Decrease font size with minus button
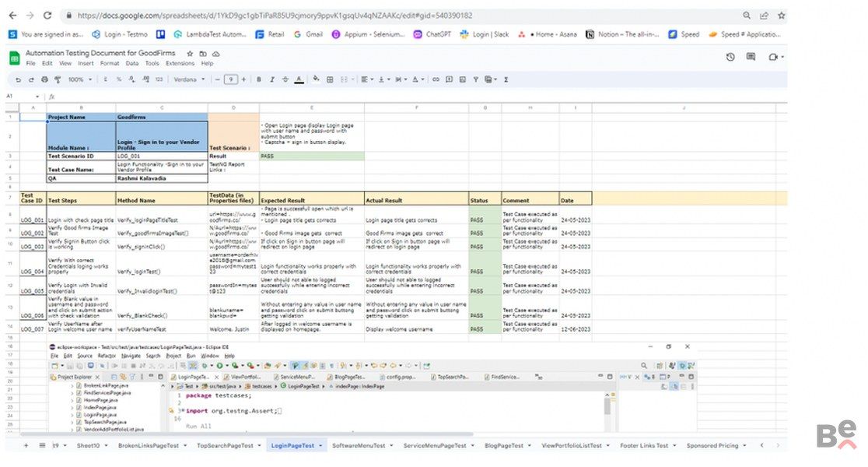 pos(218,79)
